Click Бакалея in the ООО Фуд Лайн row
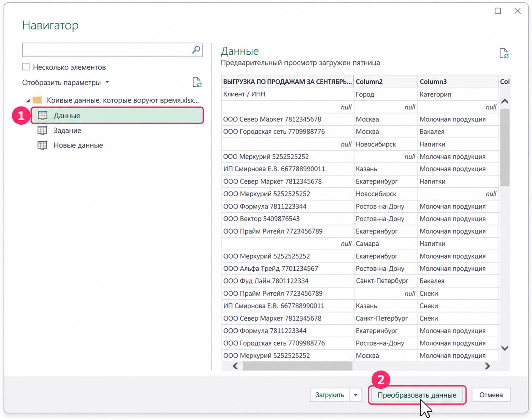532x420 pixels. 458,281
